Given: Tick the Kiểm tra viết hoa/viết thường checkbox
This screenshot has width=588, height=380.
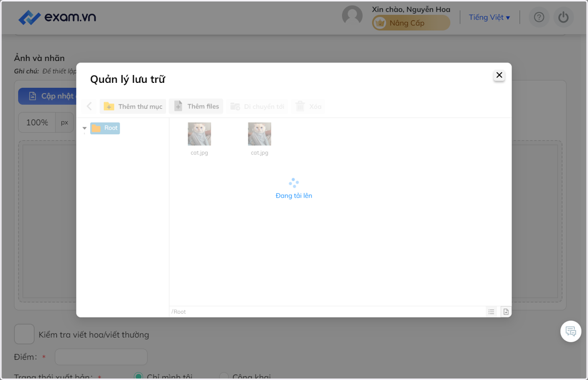Looking at the screenshot, I should (x=24, y=334).
